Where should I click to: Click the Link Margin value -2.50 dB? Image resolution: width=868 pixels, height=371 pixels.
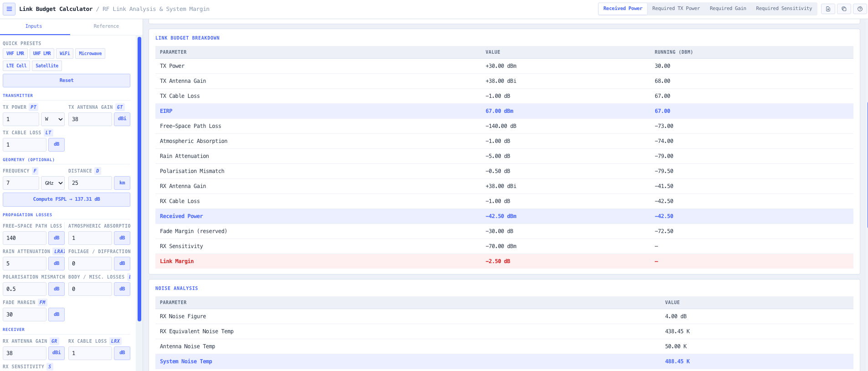[x=498, y=261]
